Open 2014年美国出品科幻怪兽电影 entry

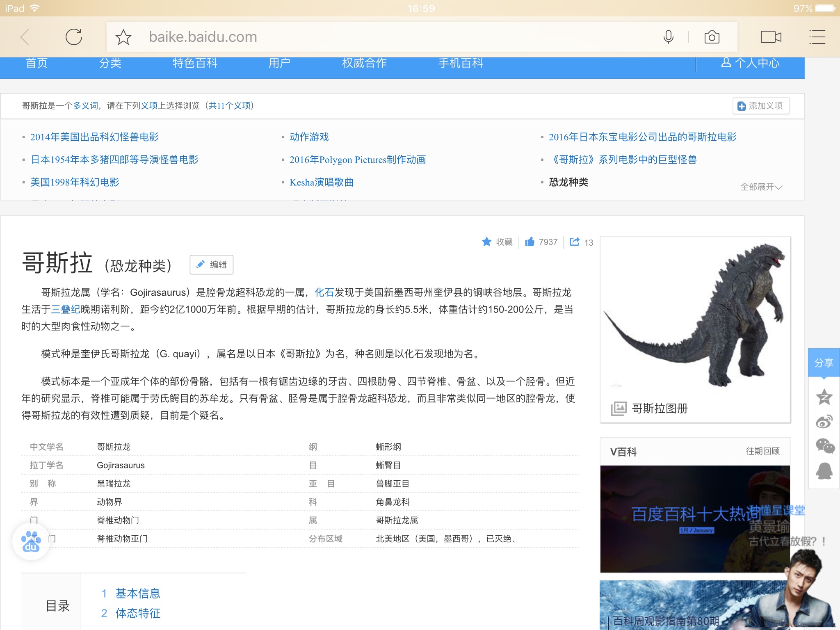pos(94,137)
